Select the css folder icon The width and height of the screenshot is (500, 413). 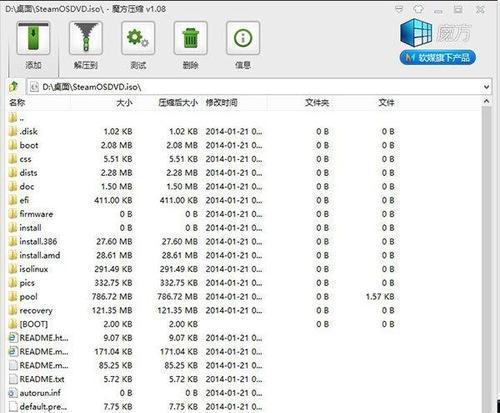click(x=13, y=159)
